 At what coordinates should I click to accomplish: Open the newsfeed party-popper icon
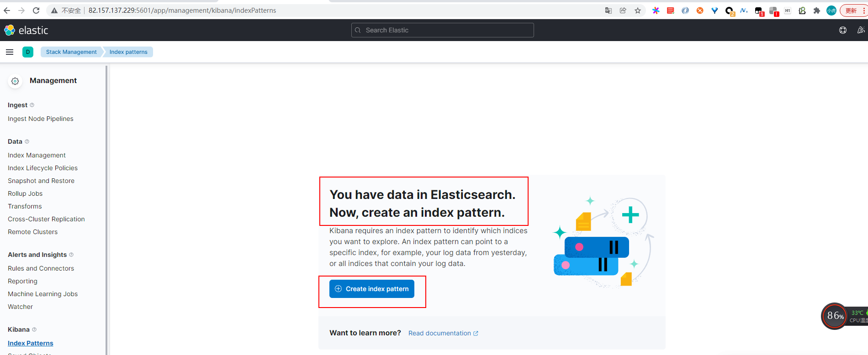pyautogui.click(x=861, y=30)
